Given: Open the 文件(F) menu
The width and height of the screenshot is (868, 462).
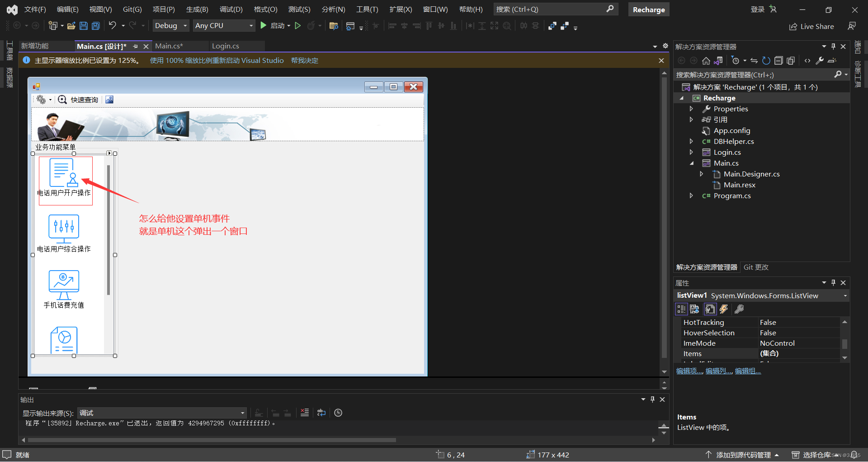Looking at the screenshot, I should pos(35,10).
